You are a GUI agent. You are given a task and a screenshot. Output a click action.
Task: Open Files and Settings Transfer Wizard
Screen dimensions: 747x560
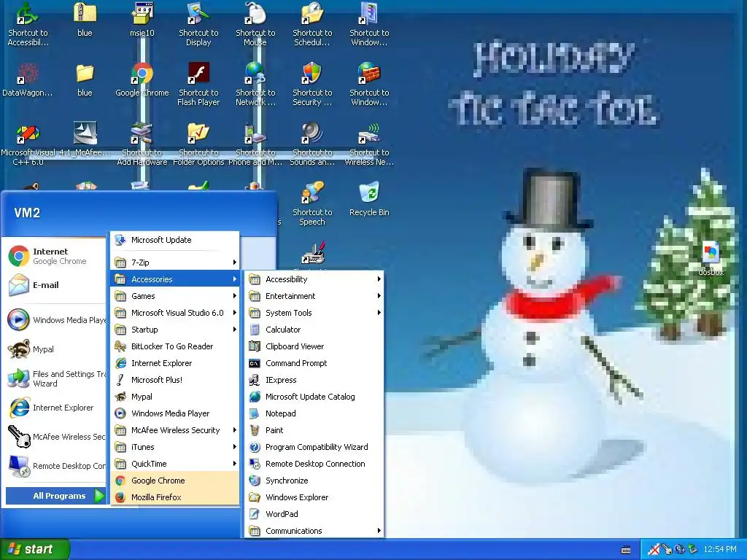coord(55,378)
